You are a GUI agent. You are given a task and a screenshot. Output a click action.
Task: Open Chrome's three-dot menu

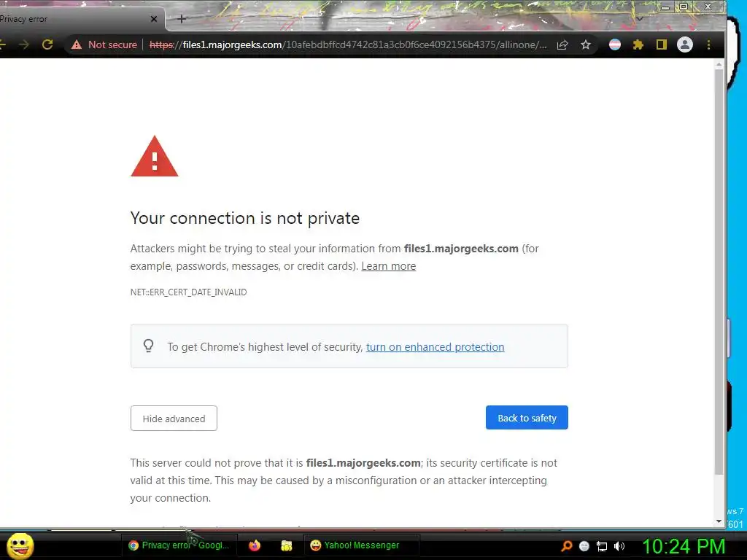708,44
